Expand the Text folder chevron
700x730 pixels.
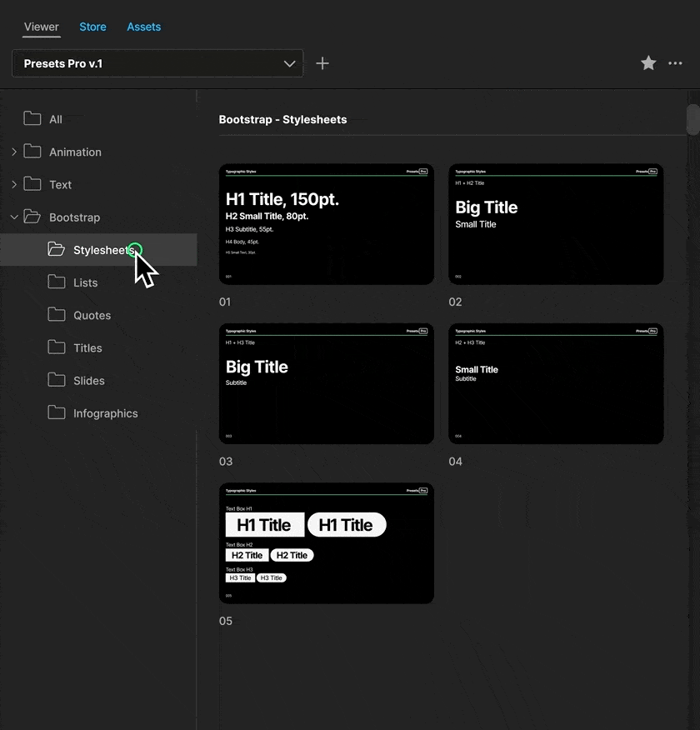(14, 184)
